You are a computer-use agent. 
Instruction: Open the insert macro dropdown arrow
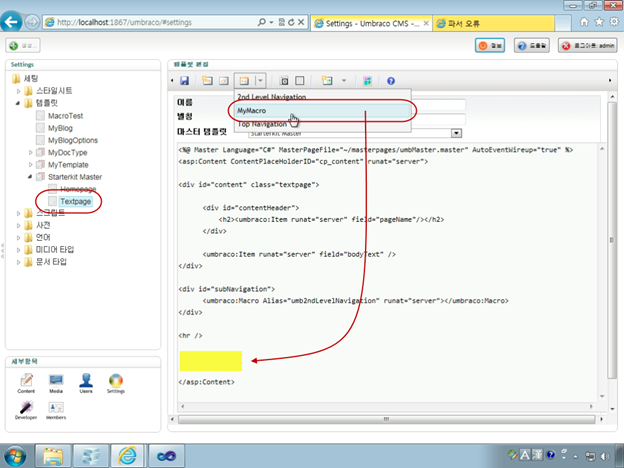tap(260, 81)
